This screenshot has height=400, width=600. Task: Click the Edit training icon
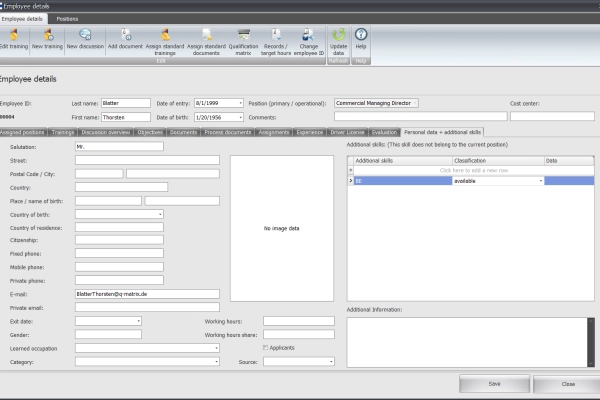[x=14, y=36]
